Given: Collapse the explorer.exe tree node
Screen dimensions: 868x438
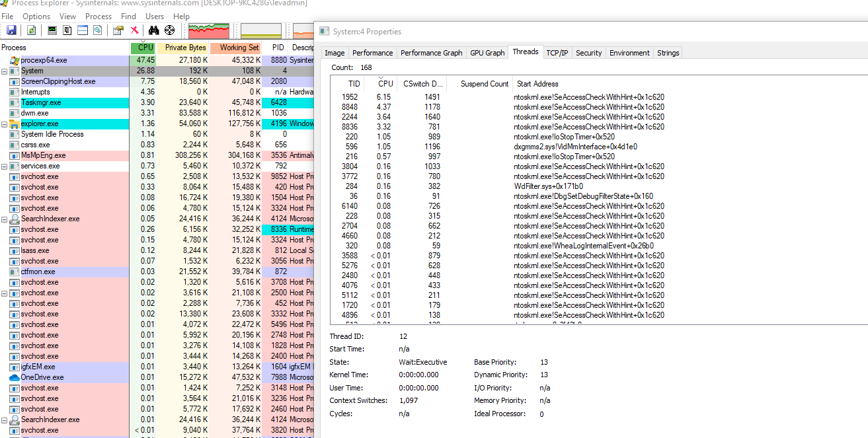Looking at the screenshot, I should 4,124.
